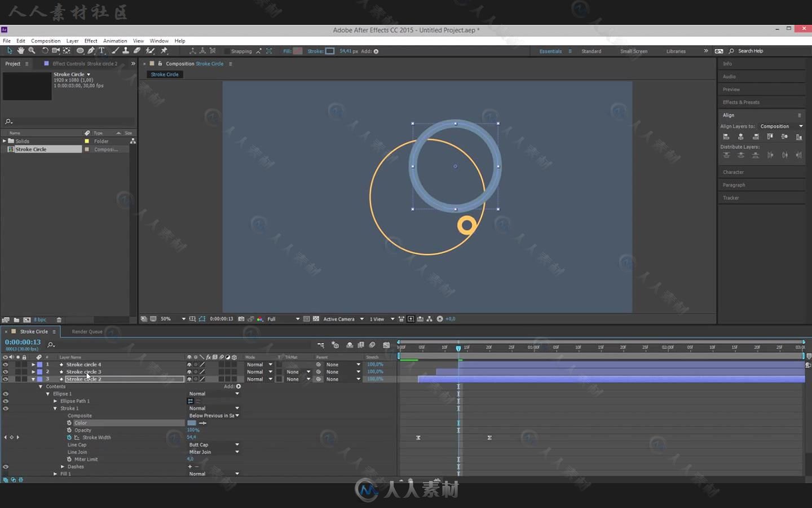Toggle Stroke Width stopwatch
This screenshot has height=508, width=812.
pos(69,437)
